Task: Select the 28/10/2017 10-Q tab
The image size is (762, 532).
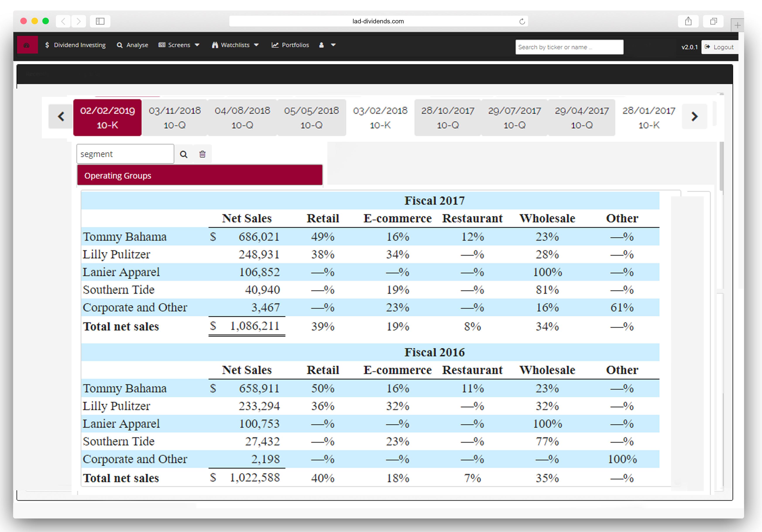Action: [448, 118]
